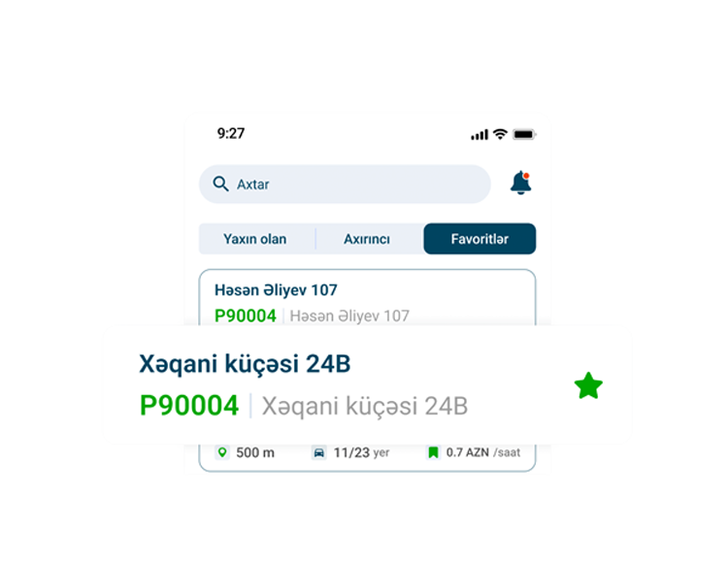The width and height of the screenshot is (728, 563).
Task: Tap the car availability icon
Action: [319, 452]
